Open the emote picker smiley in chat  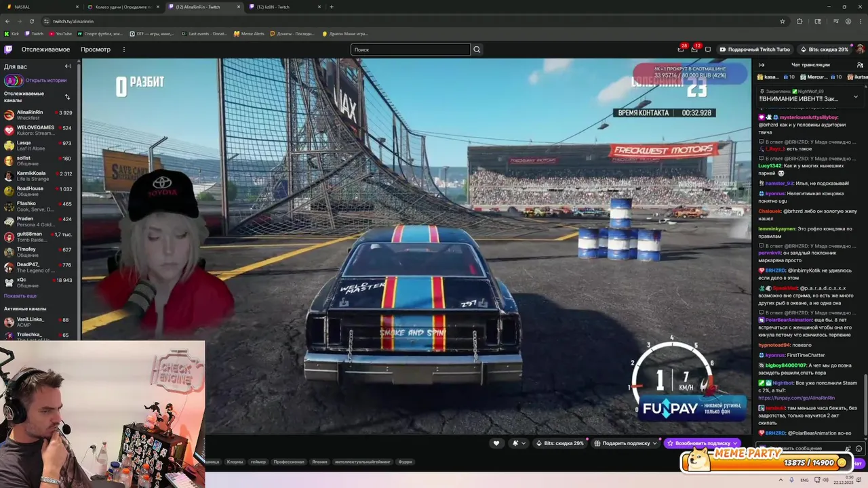coord(859,449)
